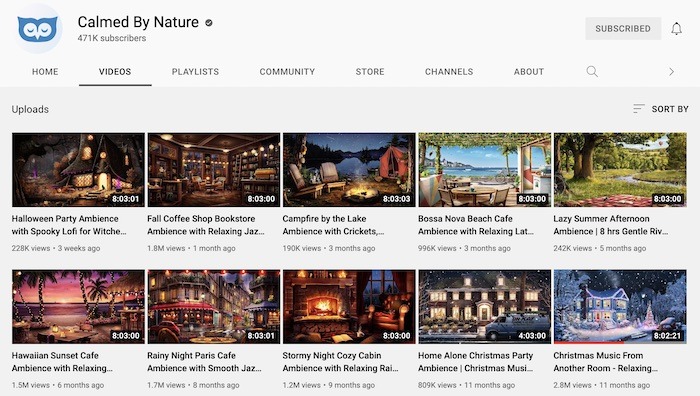Open the SORT BY dropdown

[x=661, y=109]
